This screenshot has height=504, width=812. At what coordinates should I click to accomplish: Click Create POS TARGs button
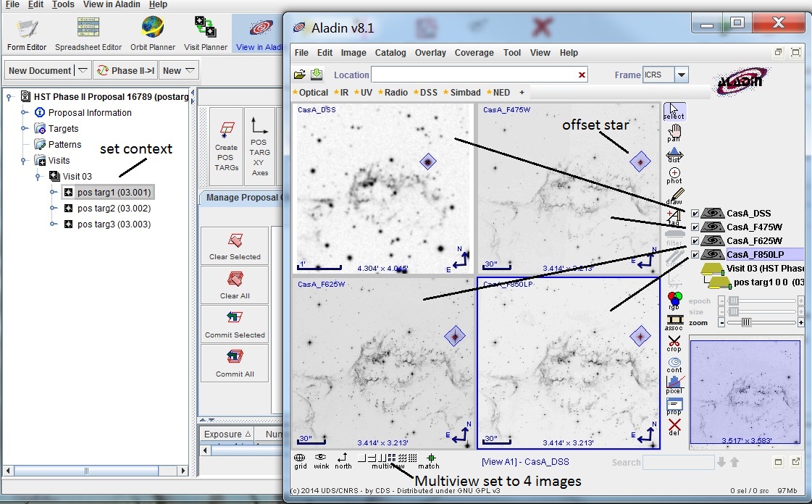pos(226,146)
